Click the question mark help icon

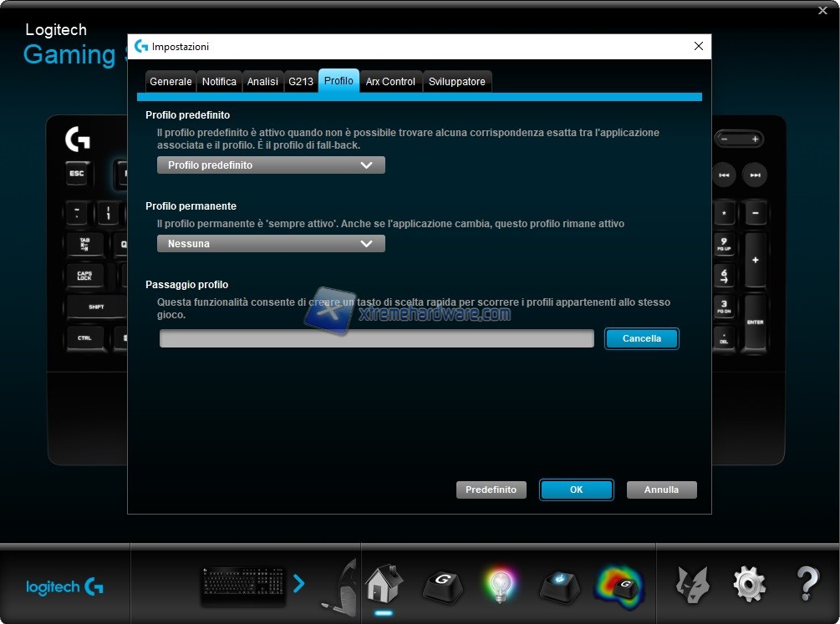pos(807,583)
